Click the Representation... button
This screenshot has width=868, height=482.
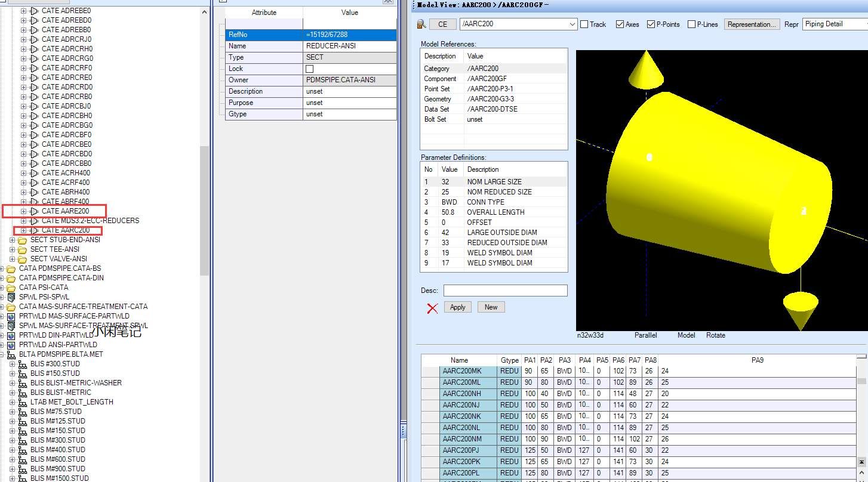click(x=752, y=24)
